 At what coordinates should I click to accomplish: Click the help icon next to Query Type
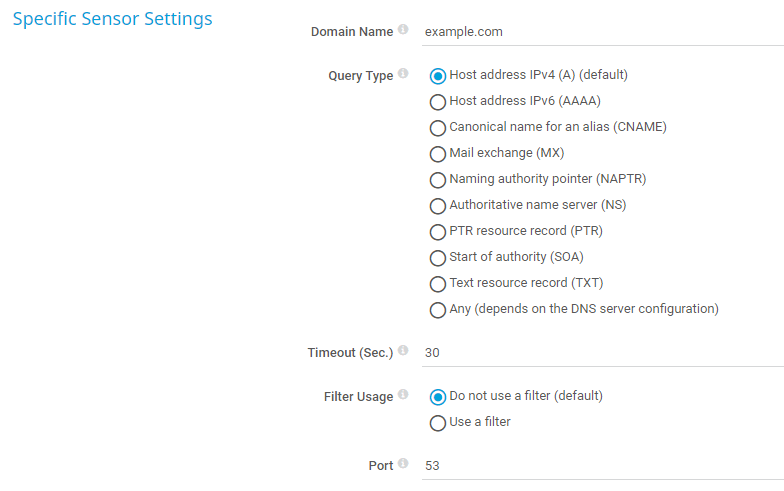[x=403, y=74]
